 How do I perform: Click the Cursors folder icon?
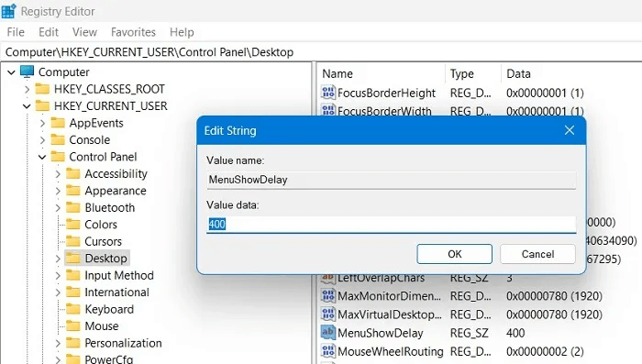(73, 241)
